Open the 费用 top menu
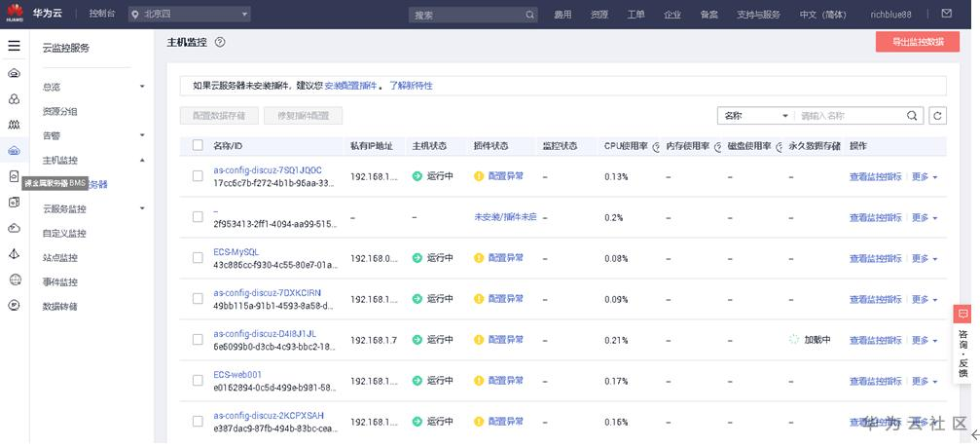This screenshot has height=448, width=980. [563, 16]
